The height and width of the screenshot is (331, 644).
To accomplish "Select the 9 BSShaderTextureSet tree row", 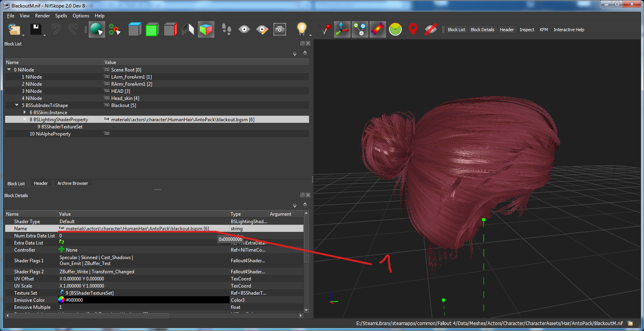I will click(157, 126).
